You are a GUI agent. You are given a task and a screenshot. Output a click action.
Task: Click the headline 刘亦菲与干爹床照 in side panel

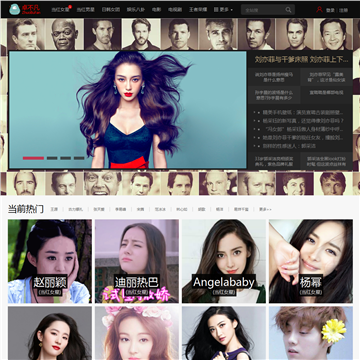point(281,60)
